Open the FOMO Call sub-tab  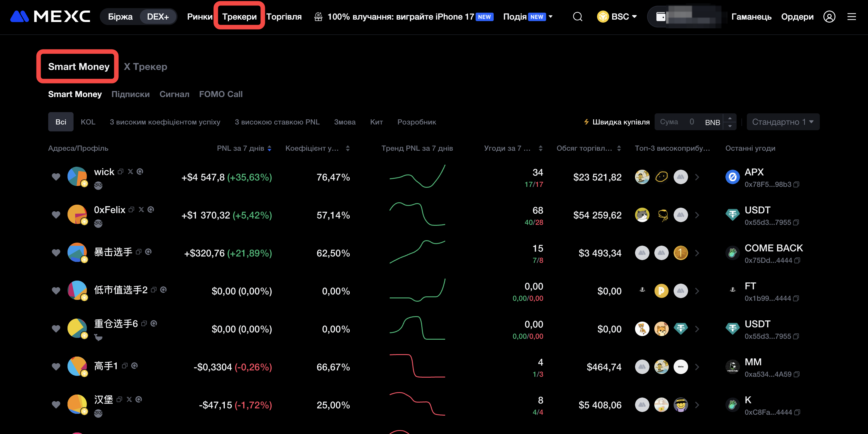[x=221, y=94]
